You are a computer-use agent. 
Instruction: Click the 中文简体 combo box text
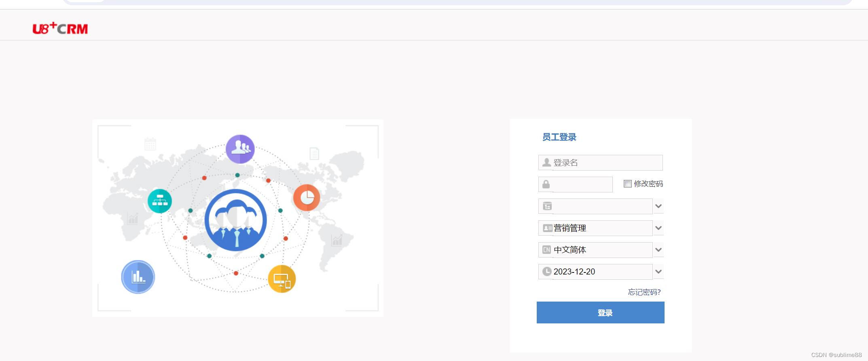[x=570, y=250]
